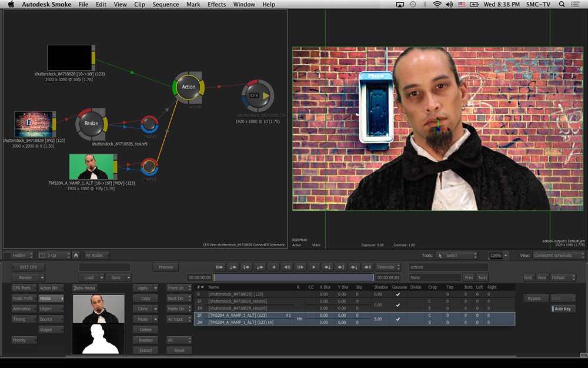Open the Timecode display dropdown

point(389,267)
